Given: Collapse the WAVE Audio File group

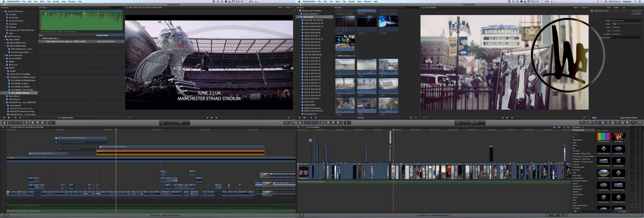Looking at the screenshot, I should point(40,38).
